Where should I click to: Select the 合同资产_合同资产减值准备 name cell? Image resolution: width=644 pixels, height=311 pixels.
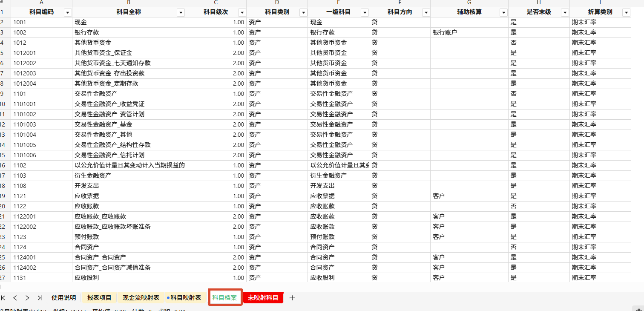(x=129, y=268)
